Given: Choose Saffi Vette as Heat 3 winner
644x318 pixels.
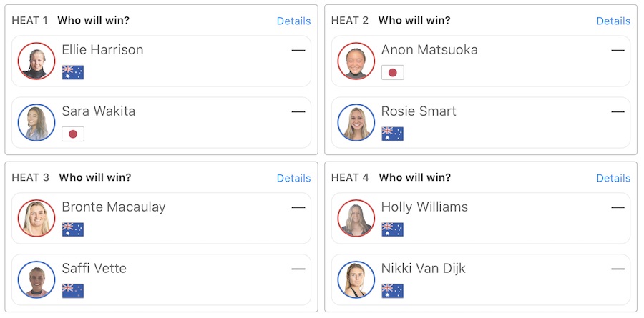Looking at the screenshot, I should click(161, 279).
